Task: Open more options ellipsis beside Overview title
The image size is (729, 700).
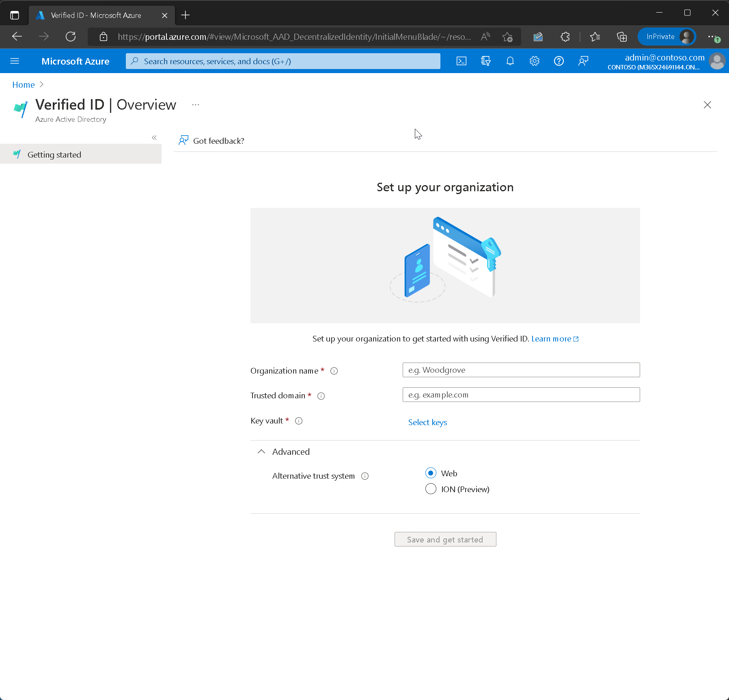Action: coord(196,105)
